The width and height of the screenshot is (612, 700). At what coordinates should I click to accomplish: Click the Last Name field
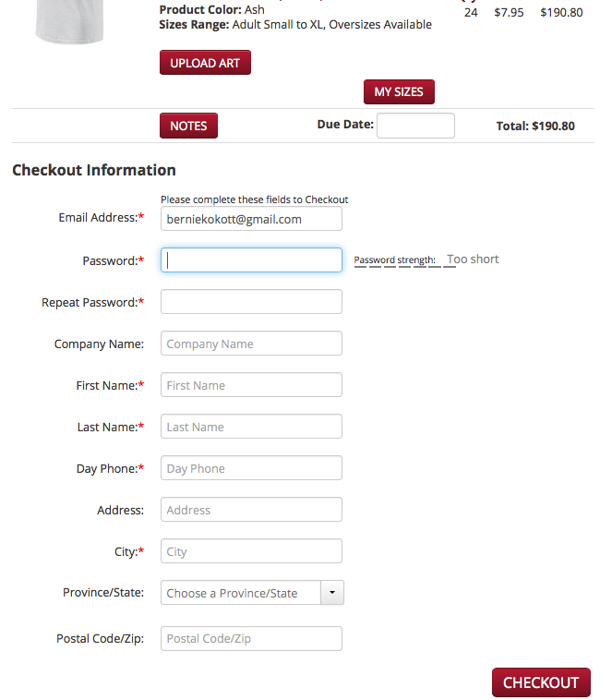coord(251,427)
